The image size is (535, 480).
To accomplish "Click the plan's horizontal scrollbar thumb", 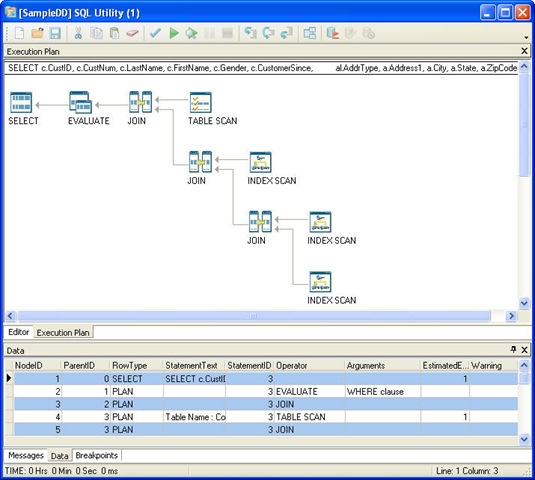I will pos(254,316).
